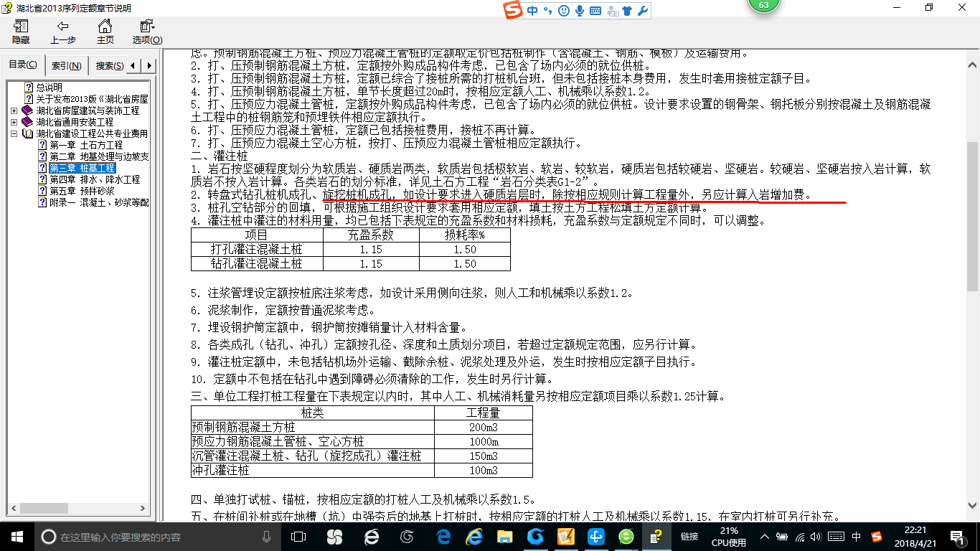Switch to the 搜索(S) tab
The width and height of the screenshot is (980, 551).
[108, 66]
